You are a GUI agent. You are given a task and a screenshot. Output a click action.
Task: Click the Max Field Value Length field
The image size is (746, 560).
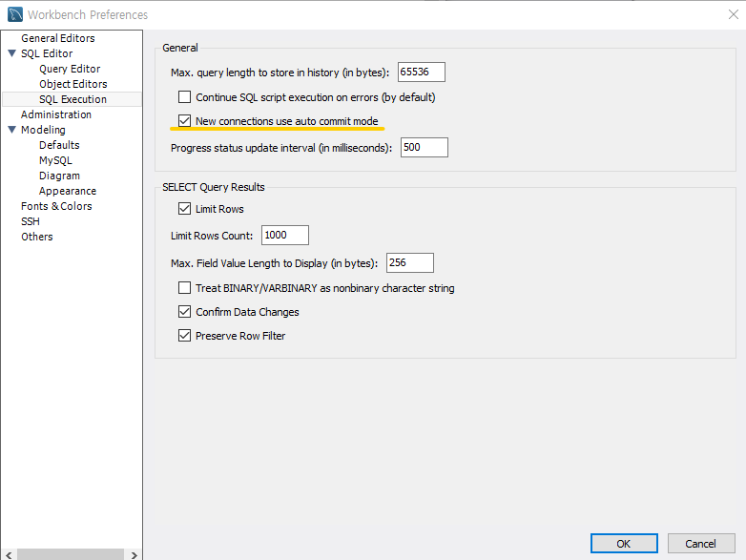410,262
